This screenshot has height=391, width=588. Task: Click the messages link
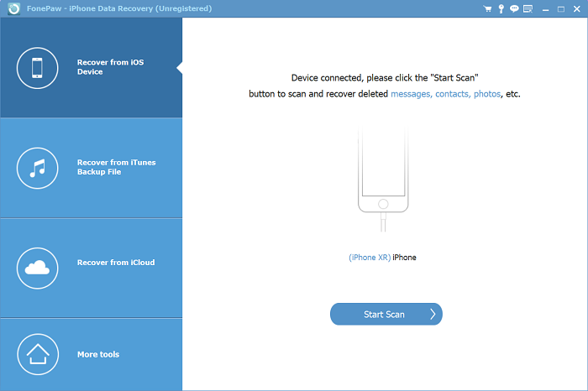click(x=412, y=94)
